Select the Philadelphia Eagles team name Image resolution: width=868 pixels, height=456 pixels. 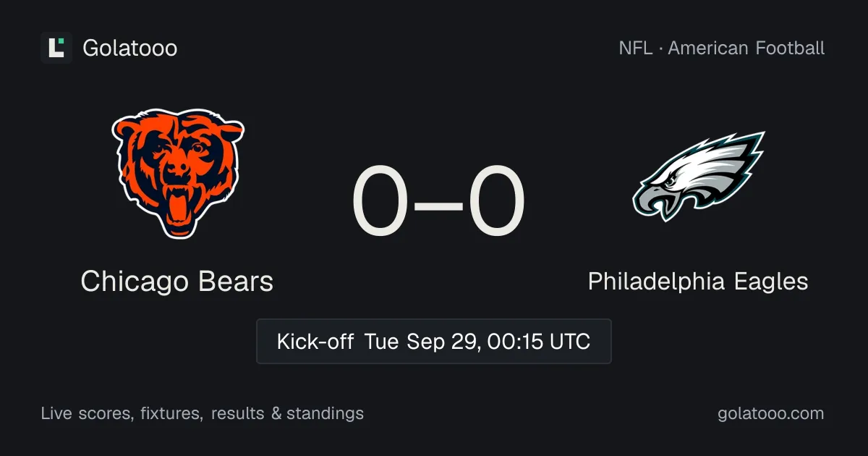point(698,281)
